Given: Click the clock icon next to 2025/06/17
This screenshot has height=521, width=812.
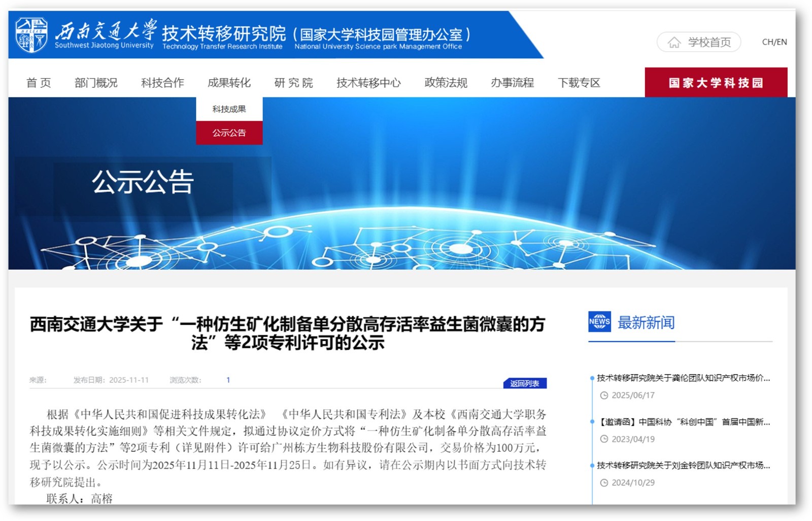Looking at the screenshot, I should point(604,396).
